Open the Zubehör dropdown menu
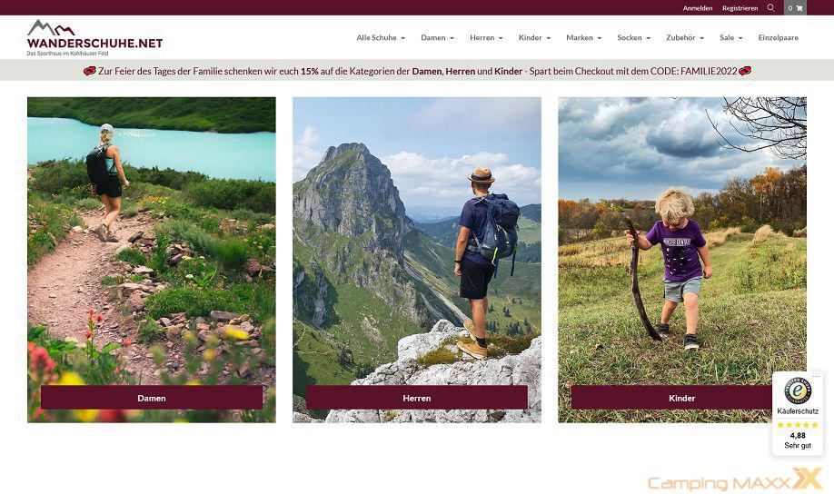 click(685, 38)
